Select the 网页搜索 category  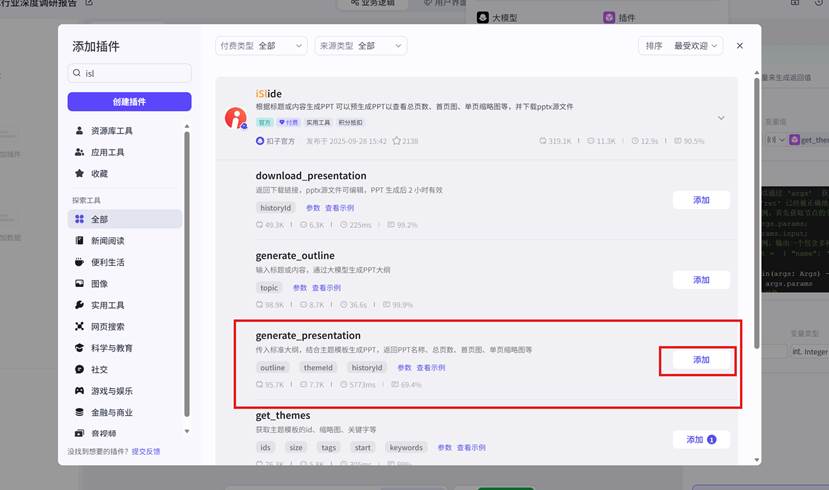click(125, 327)
